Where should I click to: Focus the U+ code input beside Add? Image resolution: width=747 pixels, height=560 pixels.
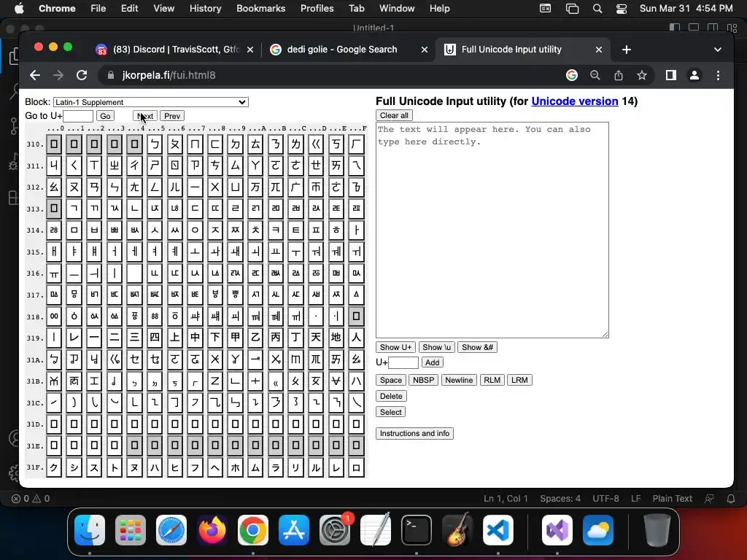(x=403, y=362)
